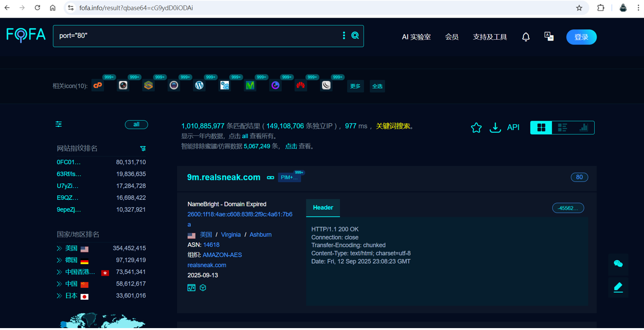The image size is (644, 330).
Task: Bookmark this page in Chrome
Action: click(579, 8)
